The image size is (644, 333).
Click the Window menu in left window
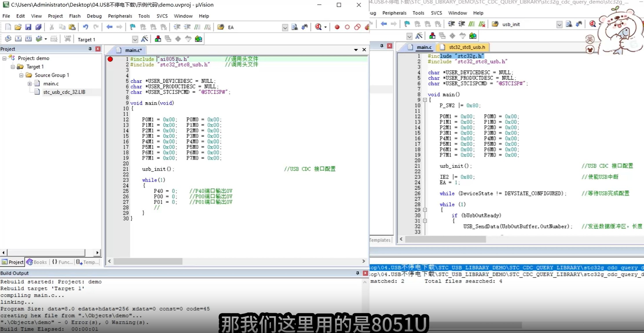[x=183, y=16]
